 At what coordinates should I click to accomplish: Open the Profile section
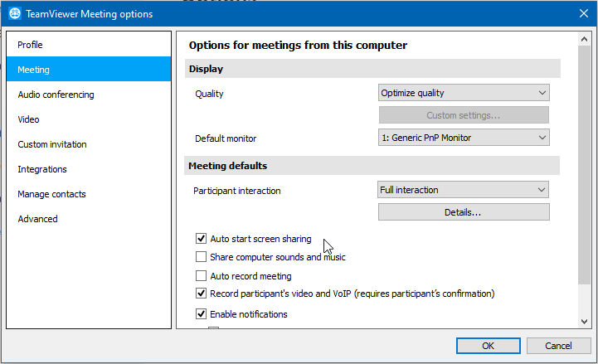pyautogui.click(x=89, y=45)
